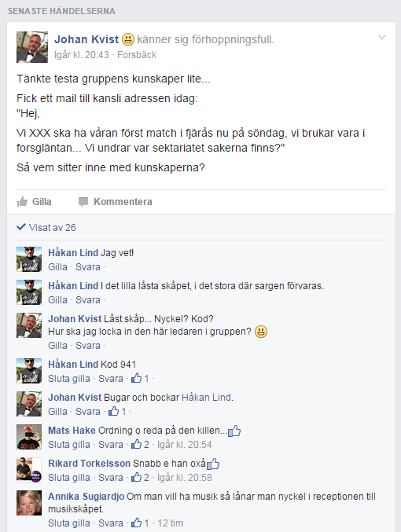This screenshot has height=532, width=401.
Task: Toggle Sluta gilla on Håkan Lind's Kod 941 comment
Action: click(x=69, y=378)
